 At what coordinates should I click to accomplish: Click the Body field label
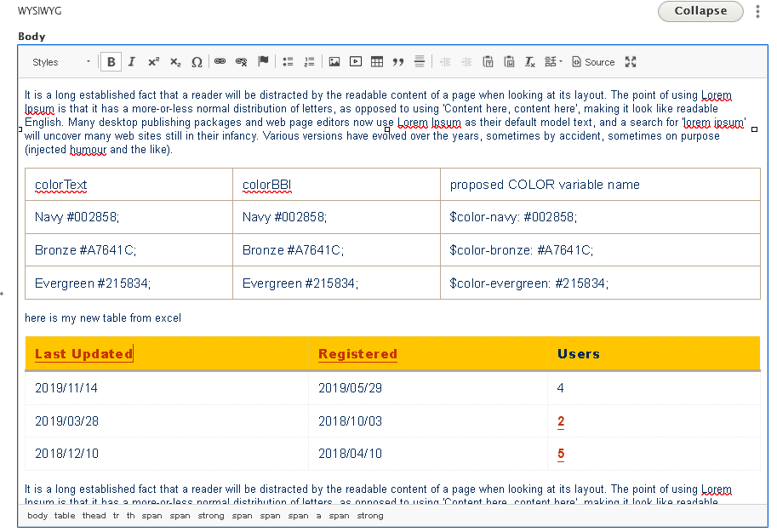point(31,37)
